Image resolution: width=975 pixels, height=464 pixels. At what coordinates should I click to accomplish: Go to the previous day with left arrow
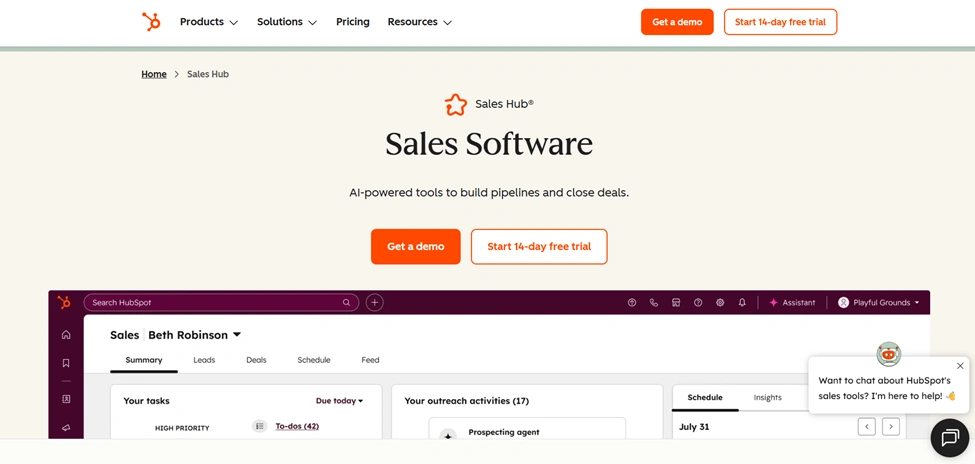[x=867, y=427]
